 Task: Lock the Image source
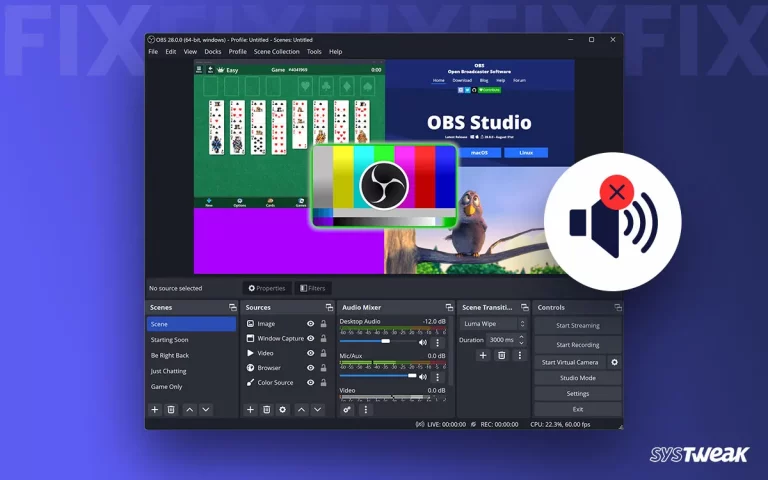323,324
